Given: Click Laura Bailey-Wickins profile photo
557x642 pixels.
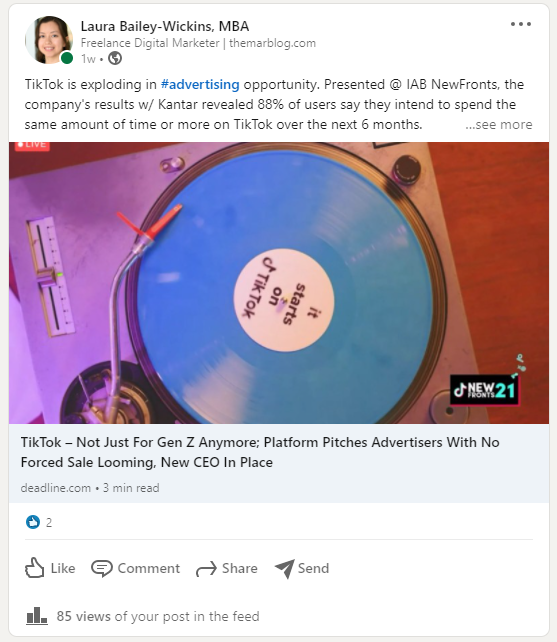Looking at the screenshot, I should click(49, 40).
